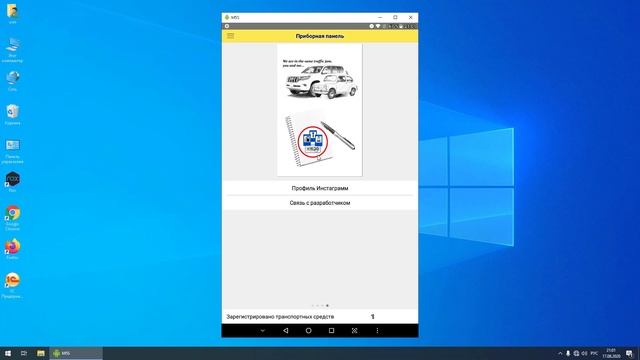Tap the Android back triangle button
This screenshot has height=360, width=640.
(x=286, y=331)
